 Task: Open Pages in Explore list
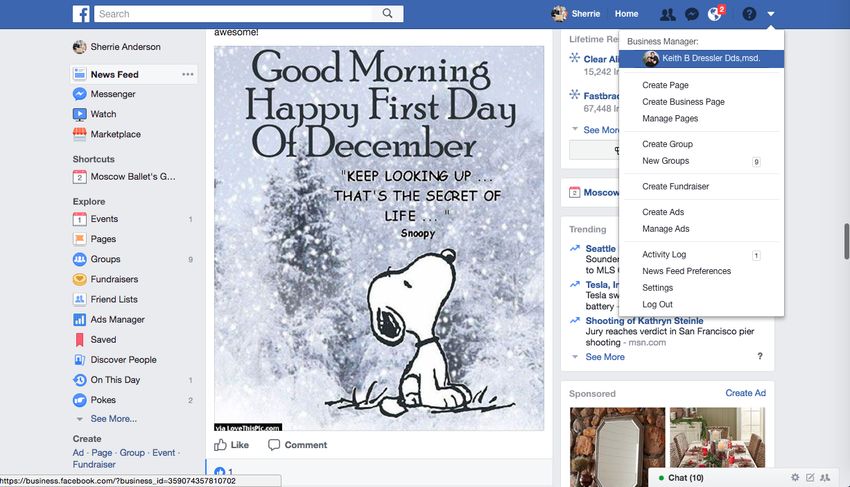[103, 239]
